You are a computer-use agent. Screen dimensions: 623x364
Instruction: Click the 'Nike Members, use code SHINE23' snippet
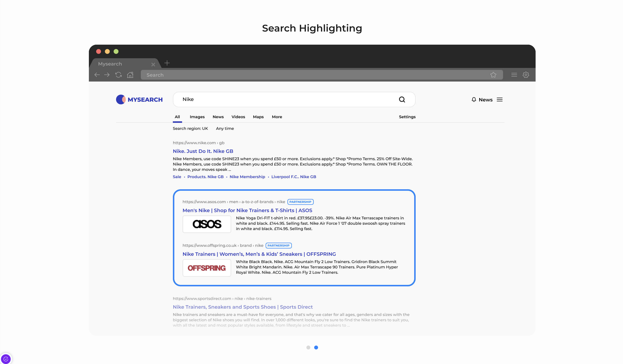pos(293,164)
